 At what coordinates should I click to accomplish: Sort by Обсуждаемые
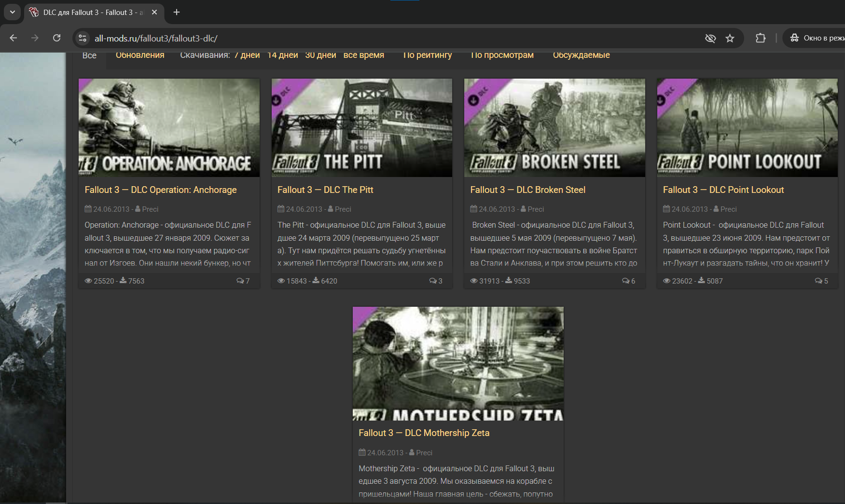pos(582,55)
